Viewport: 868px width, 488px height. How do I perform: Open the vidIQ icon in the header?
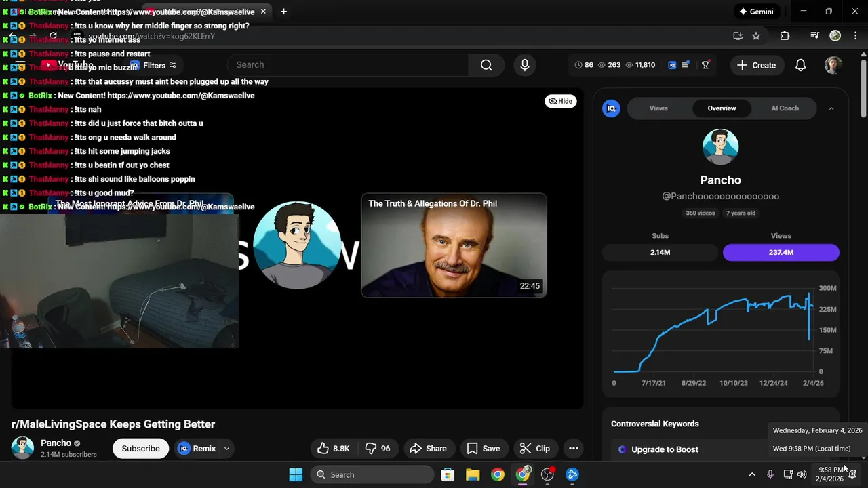point(672,65)
